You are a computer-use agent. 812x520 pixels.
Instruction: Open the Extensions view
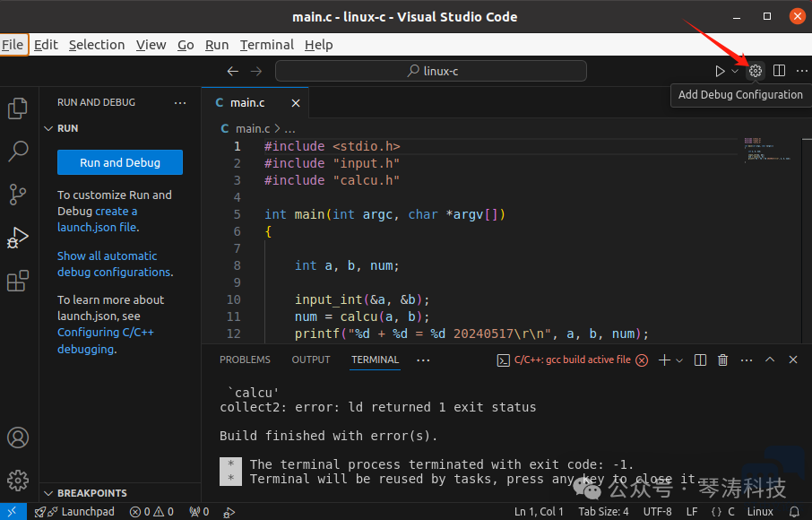click(18, 281)
